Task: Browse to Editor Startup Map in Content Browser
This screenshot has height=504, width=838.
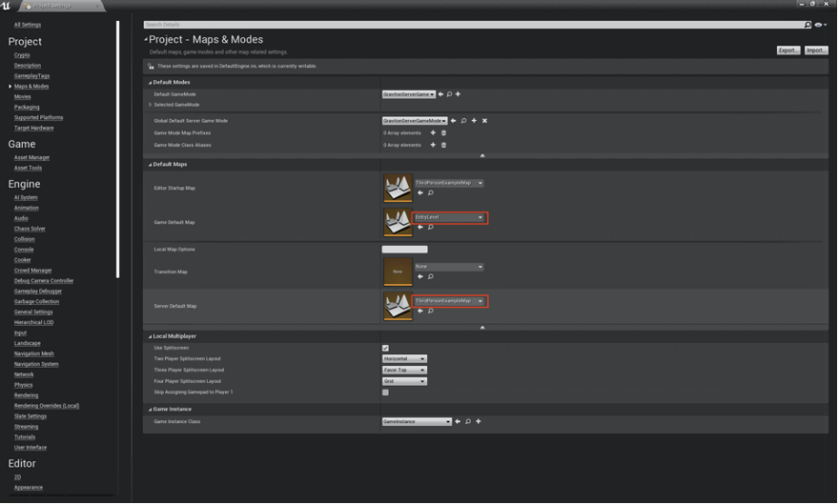Action: (x=431, y=192)
